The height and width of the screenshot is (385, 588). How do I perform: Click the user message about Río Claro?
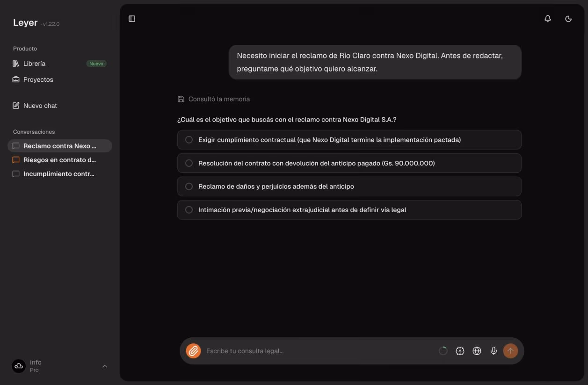tap(375, 62)
